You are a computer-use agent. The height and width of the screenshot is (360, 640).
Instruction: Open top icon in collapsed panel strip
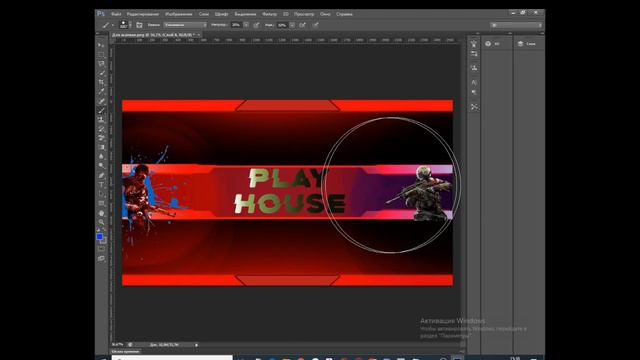click(x=474, y=44)
